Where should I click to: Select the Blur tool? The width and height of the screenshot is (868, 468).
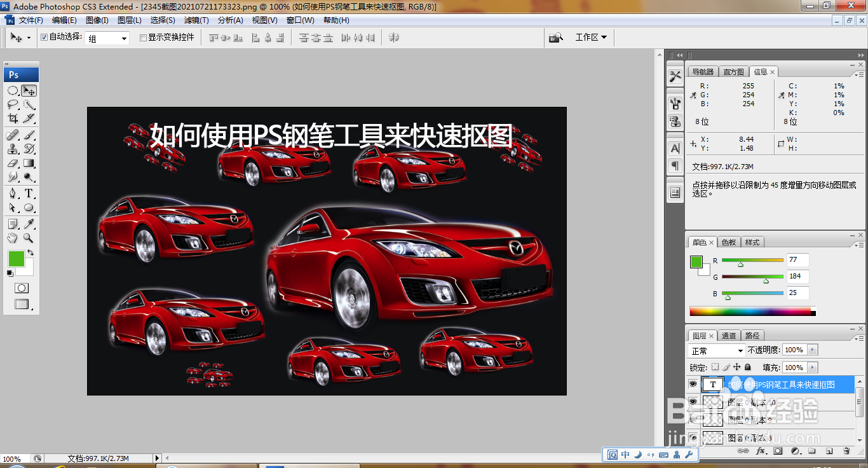tap(13, 177)
